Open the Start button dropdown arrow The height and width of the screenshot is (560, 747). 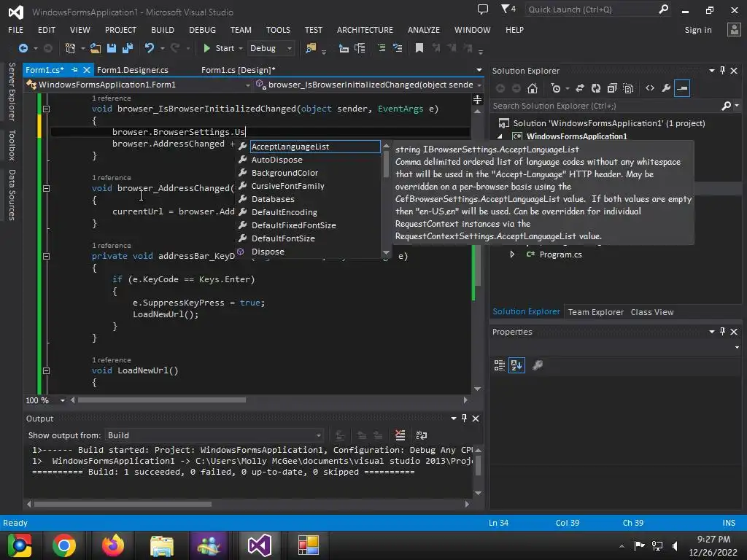tap(241, 48)
